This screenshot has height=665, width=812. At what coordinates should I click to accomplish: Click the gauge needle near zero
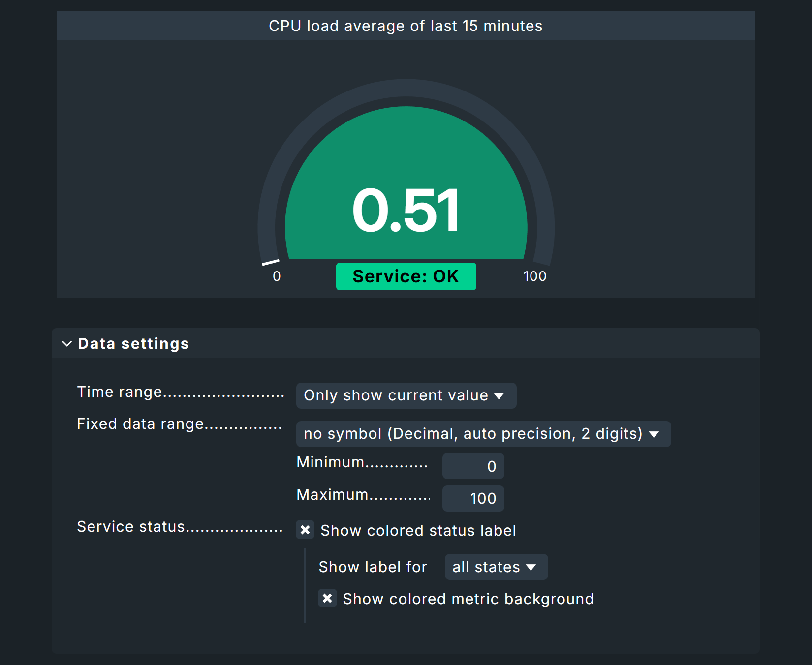[271, 261]
